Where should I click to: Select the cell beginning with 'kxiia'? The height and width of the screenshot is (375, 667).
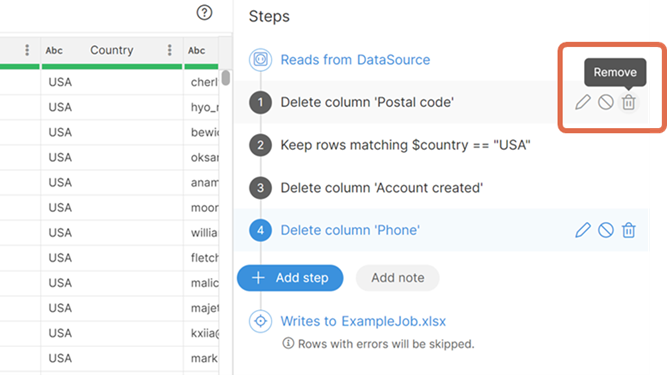[201, 333]
